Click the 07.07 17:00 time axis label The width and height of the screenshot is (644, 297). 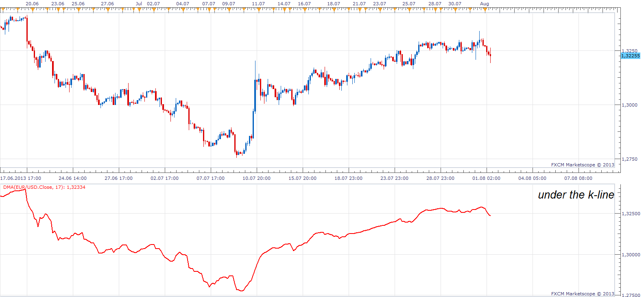pos(210,178)
